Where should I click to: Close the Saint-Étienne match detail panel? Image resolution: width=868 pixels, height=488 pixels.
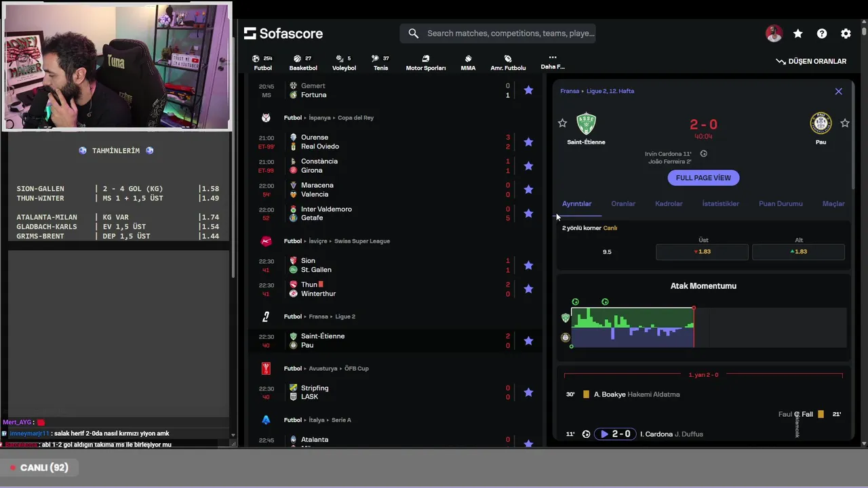[838, 91]
